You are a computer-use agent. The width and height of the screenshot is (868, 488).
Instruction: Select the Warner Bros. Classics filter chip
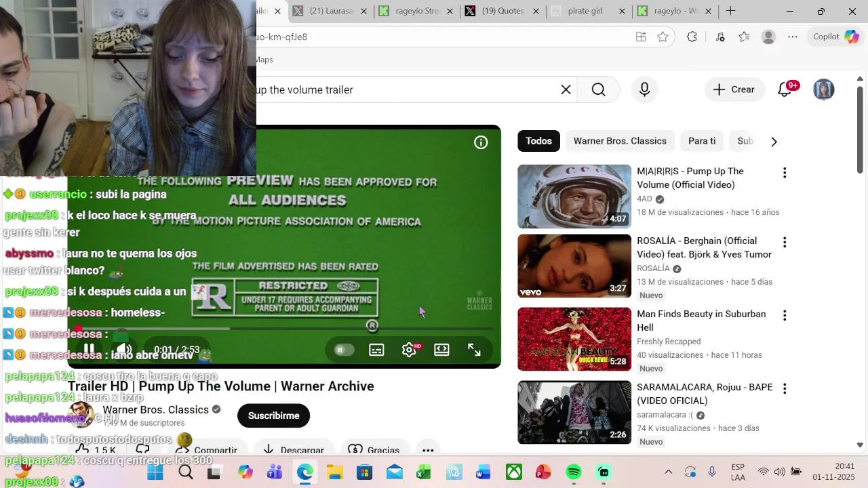(x=620, y=141)
